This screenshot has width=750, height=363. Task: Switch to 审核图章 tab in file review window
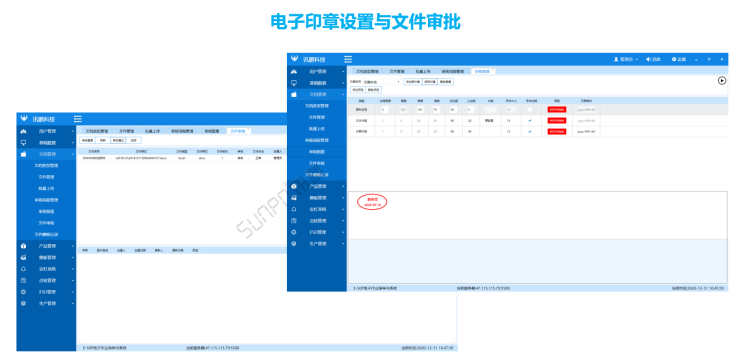(211, 131)
